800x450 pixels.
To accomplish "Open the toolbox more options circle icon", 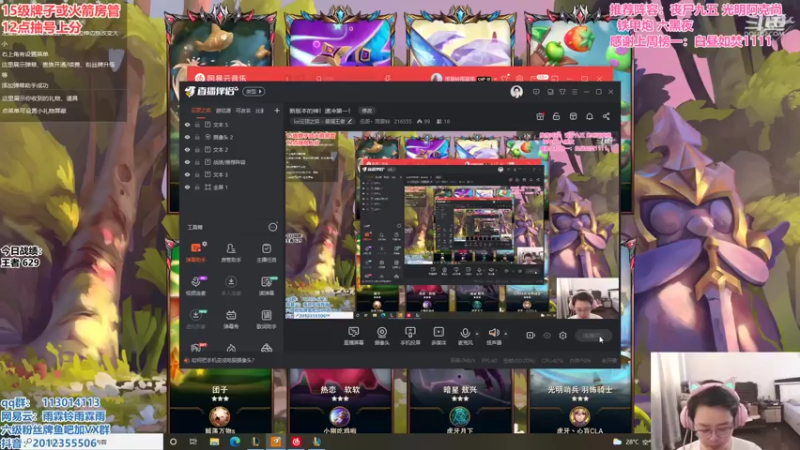I will [273, 227].
